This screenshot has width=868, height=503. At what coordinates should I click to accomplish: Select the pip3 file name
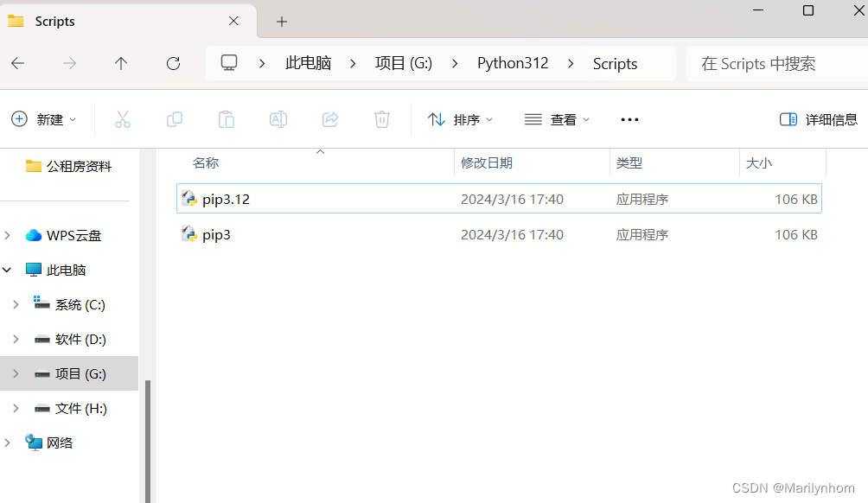point(216,234)
